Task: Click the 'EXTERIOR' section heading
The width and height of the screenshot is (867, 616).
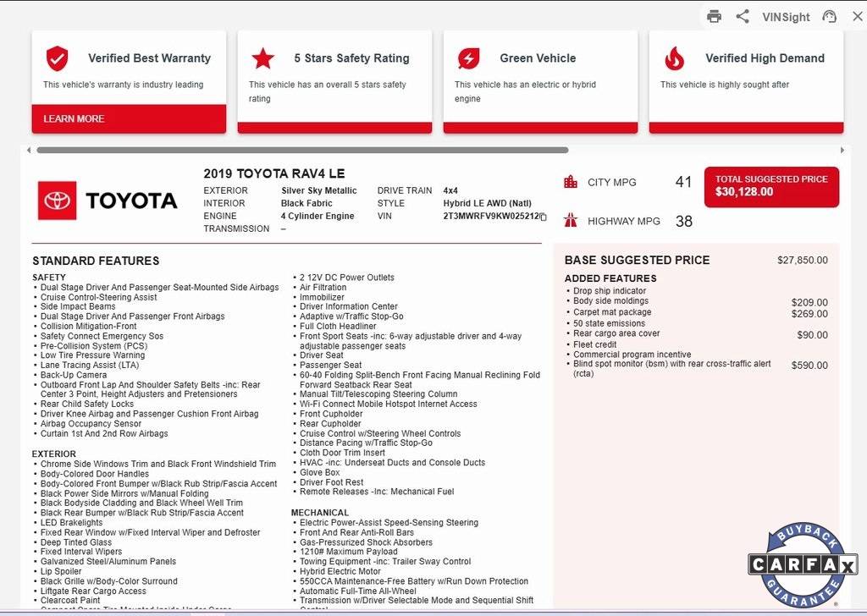Action: [x=54, y=454]
